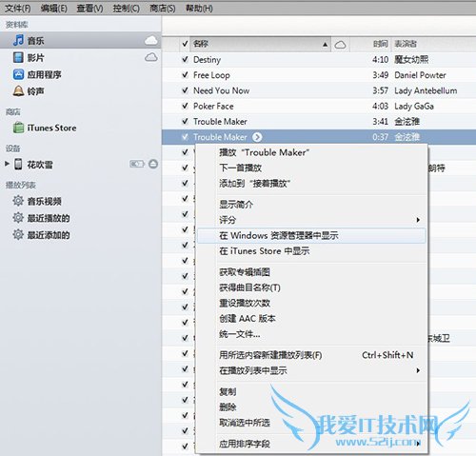This screenshot has width=476, height=456.
Task: Uncheck the 3:41 Trouble Maker checkbox
Action: pyautogui.click(x=185, y=121)
